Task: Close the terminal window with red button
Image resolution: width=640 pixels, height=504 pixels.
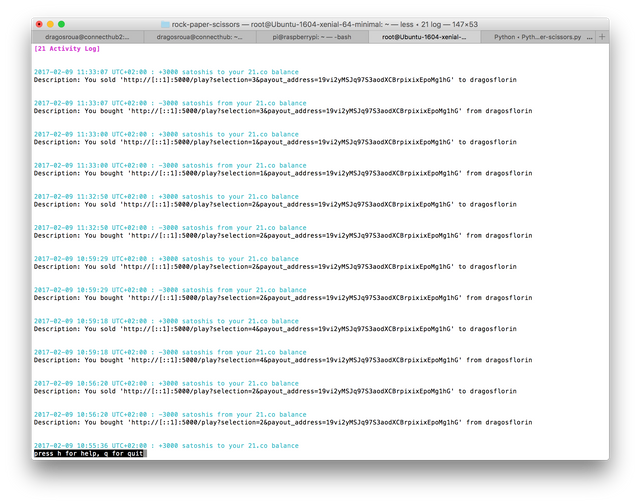Action: pyautogui.click(x=39, y=24)
